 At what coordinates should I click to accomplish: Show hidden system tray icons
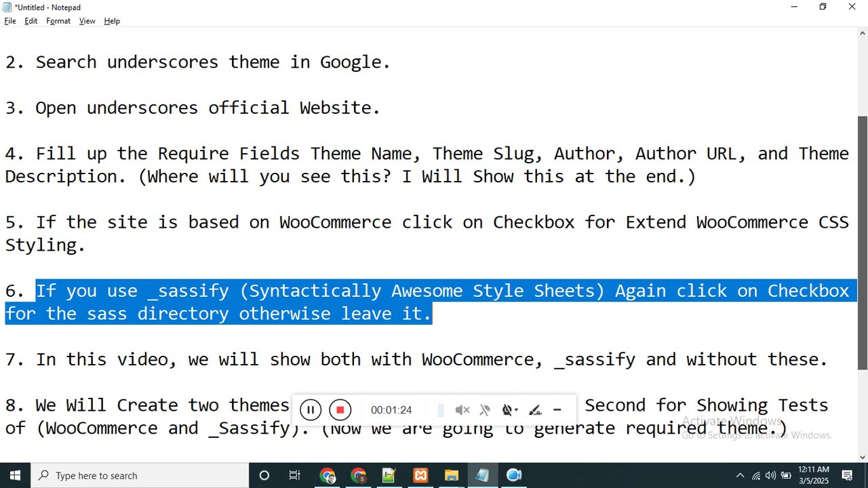coord(740,475)
